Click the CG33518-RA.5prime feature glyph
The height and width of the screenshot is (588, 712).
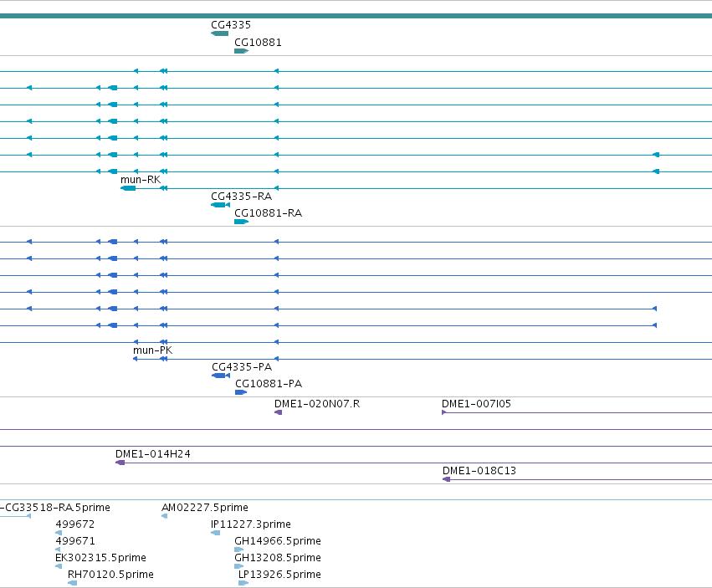[x=15, y=516]
